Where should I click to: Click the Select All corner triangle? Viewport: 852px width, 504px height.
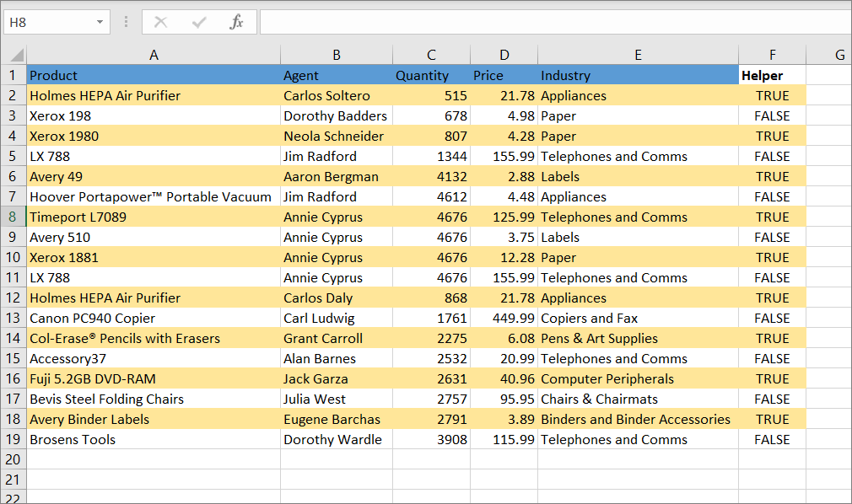click(x=17, y=55)
